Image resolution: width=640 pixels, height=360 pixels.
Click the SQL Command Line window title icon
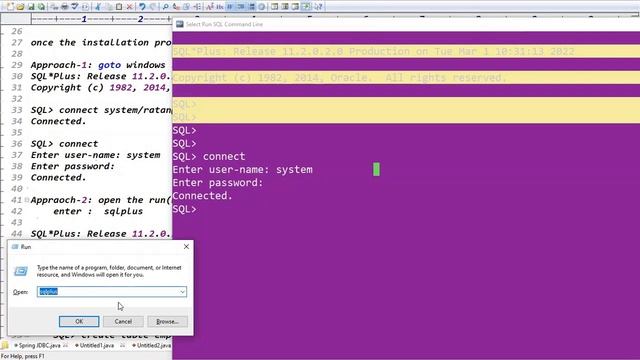click(180, 24)
